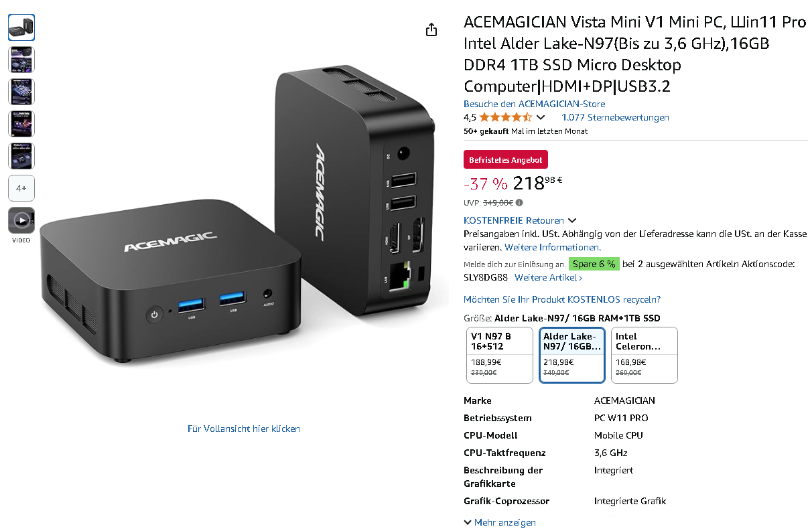Click product recycling KOSTENLOS link
Screen dimensions: 812x531
coord(562,299)
